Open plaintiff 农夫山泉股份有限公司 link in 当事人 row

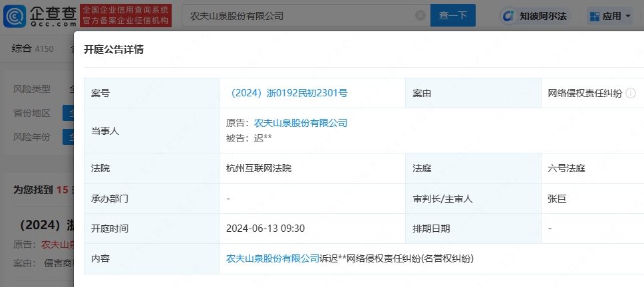(x=301, y=123)
